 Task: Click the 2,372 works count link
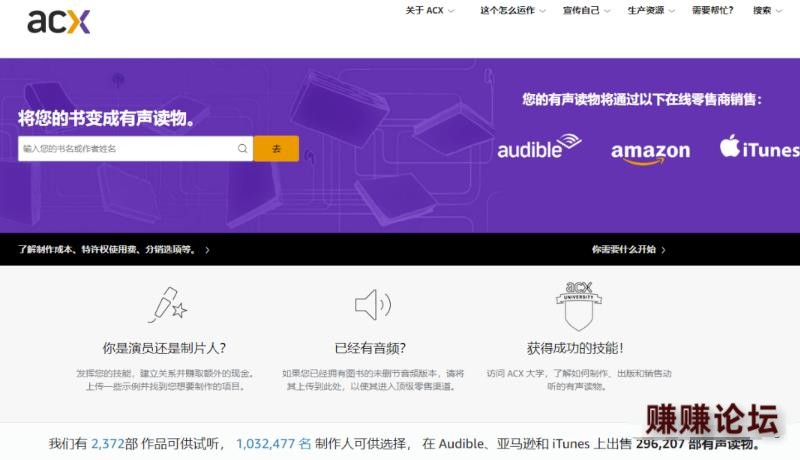pyautogui.click(x=108, y=444)
